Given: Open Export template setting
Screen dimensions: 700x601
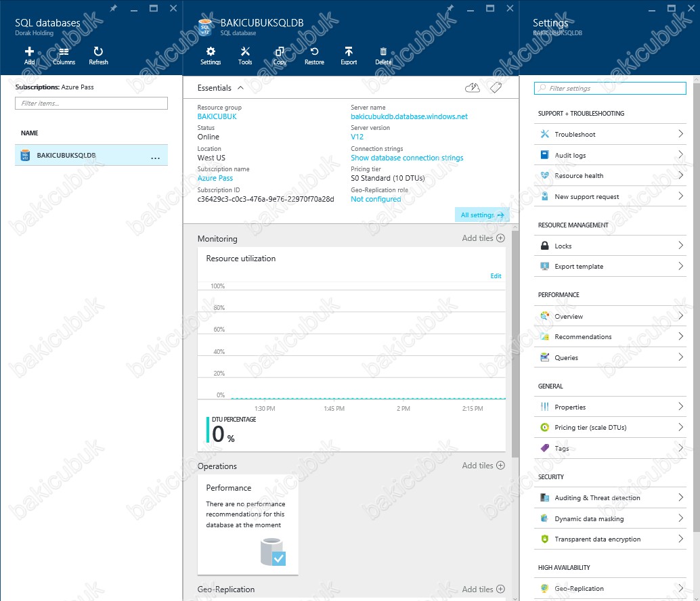Looking at the screenshot, I should point(610,267).
